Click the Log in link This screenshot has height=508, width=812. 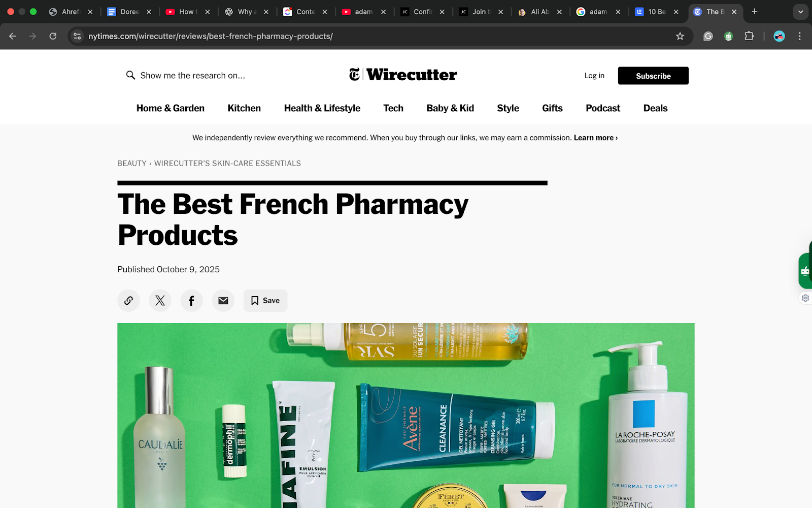(x=594, y=76)
